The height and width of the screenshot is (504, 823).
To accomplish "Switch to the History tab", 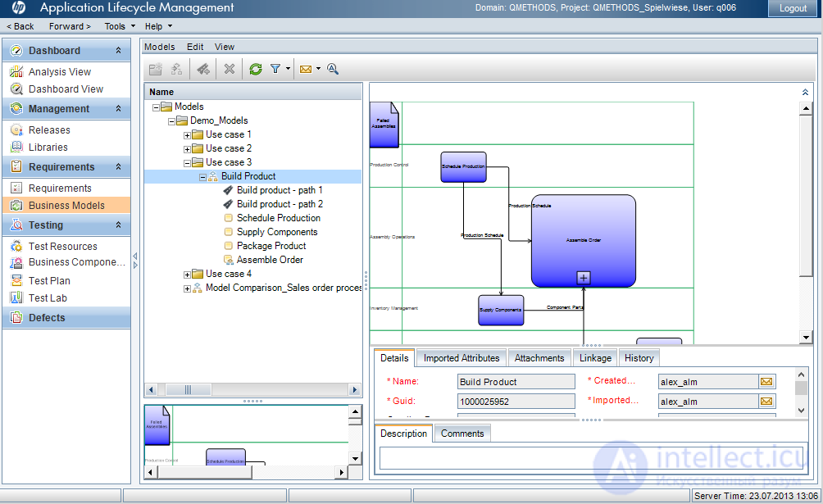I will coord(639,358).
